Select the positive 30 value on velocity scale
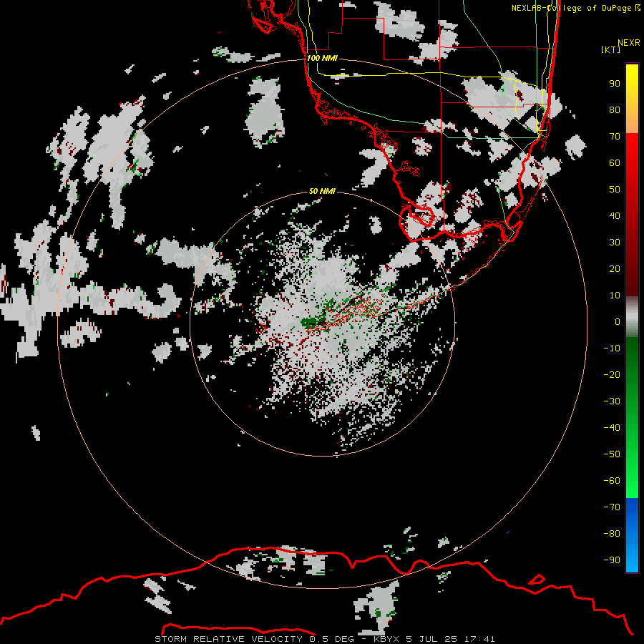This screenshot has width=644, height=644. [x=615, y=243]
